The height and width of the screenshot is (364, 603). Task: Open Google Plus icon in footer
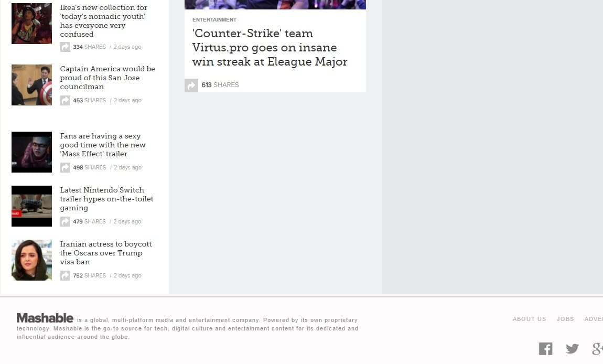(x=597, y=349)
